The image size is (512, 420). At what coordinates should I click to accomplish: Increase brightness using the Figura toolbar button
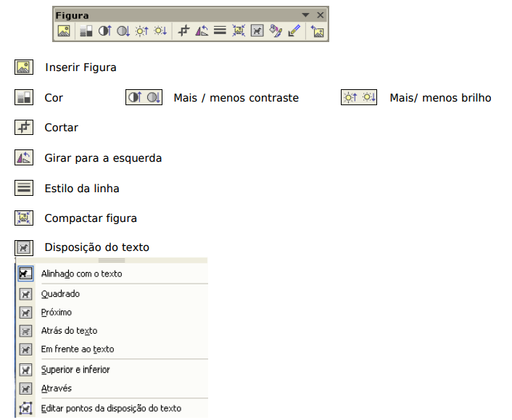point(141,31)
